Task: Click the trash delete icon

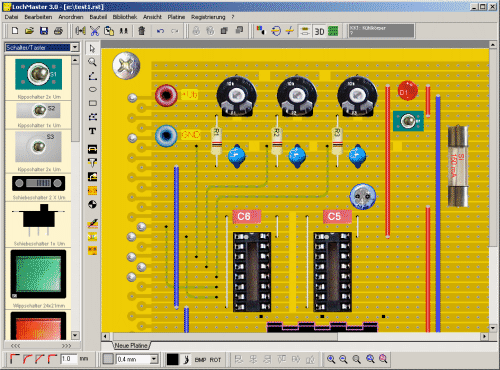Action: tap(142, 31)
